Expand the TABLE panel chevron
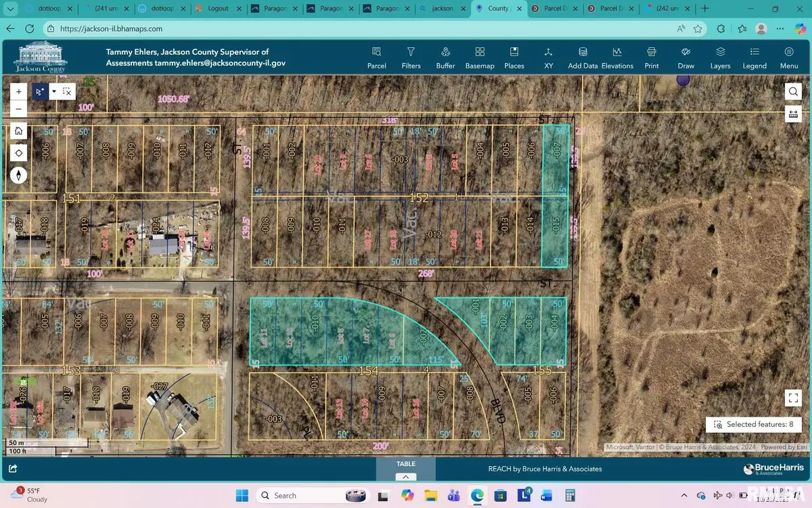 point(405,476)
